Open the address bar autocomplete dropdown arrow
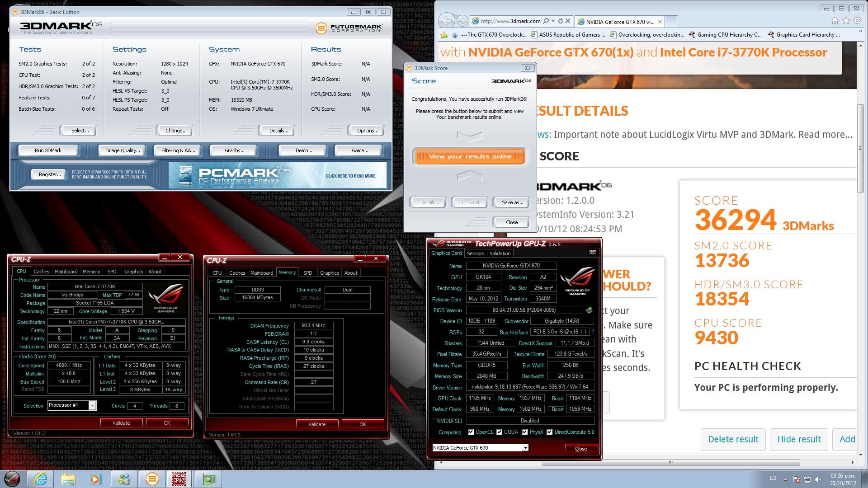Image resolution: width=868 pixels, height=488 pixels. pos(553,21)
